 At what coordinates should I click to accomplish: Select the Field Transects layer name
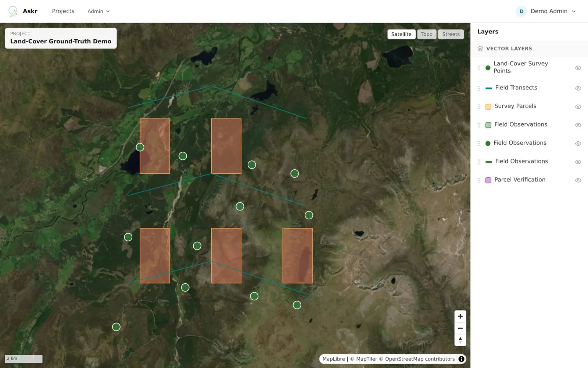[x=516, y=88]
